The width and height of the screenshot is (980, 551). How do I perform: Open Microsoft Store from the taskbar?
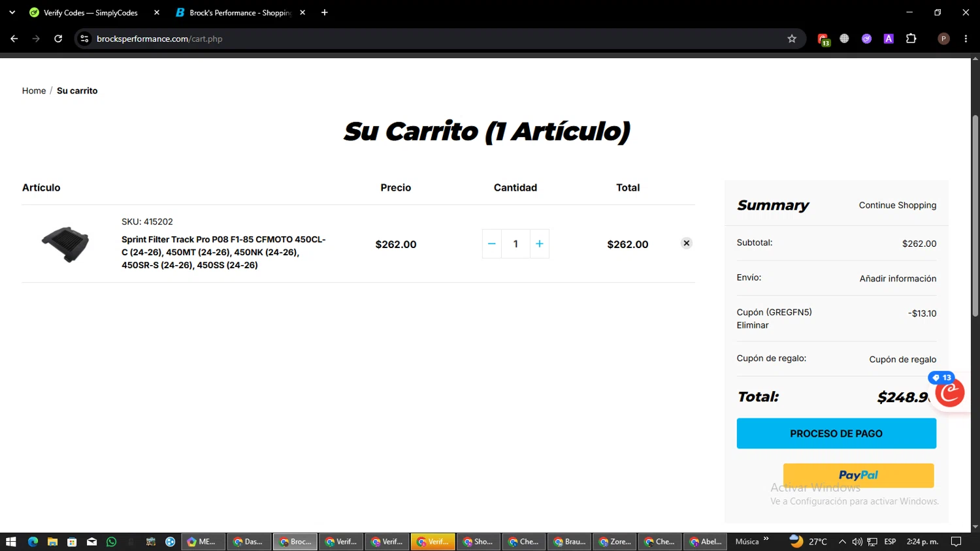point(72,542)
